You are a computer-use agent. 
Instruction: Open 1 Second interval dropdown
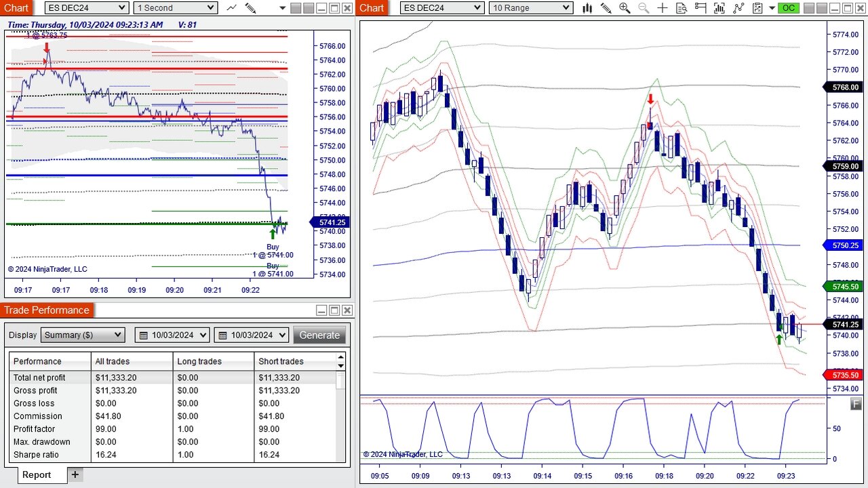tap(175, 8)
